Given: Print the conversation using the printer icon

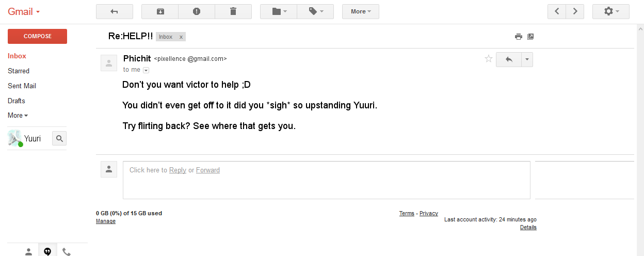Looking at the screenshot, I should (x=519, y=37).
